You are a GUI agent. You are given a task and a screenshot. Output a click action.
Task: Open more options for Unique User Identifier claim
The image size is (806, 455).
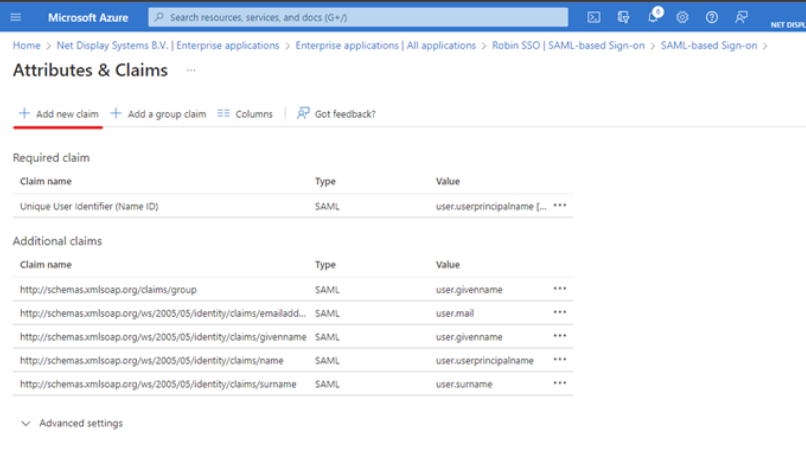[x=560, y=206]
